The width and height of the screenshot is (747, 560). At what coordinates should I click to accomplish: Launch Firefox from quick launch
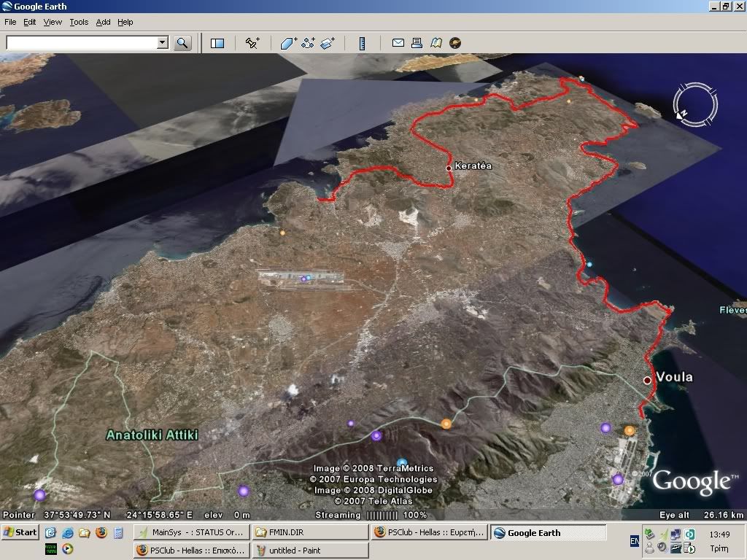[x=101, y=532]
